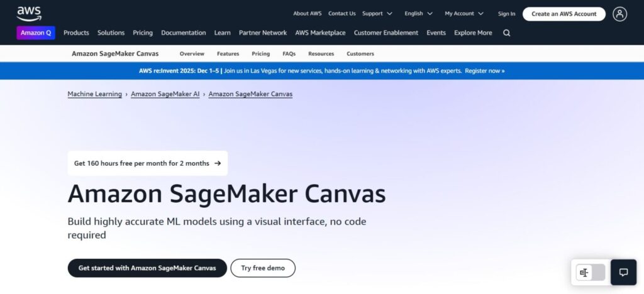Viewport: 644px width, 294px height.
Task: Select the Overview tab
Action: click(192, 54)
